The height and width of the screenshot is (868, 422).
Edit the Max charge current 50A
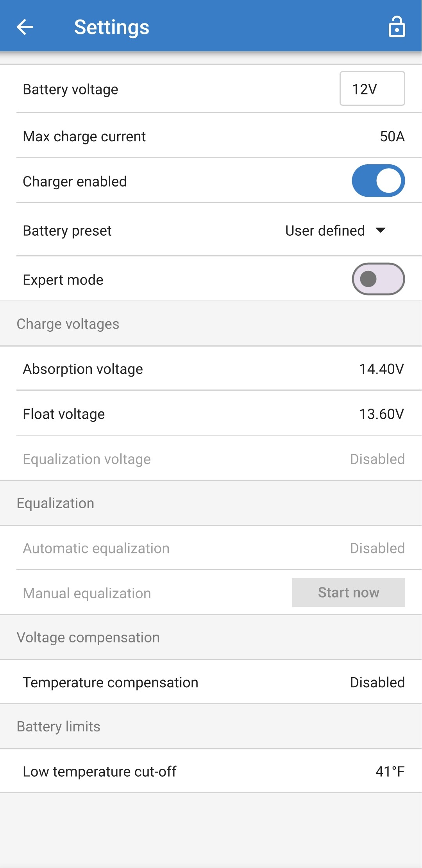coord(392,137)
